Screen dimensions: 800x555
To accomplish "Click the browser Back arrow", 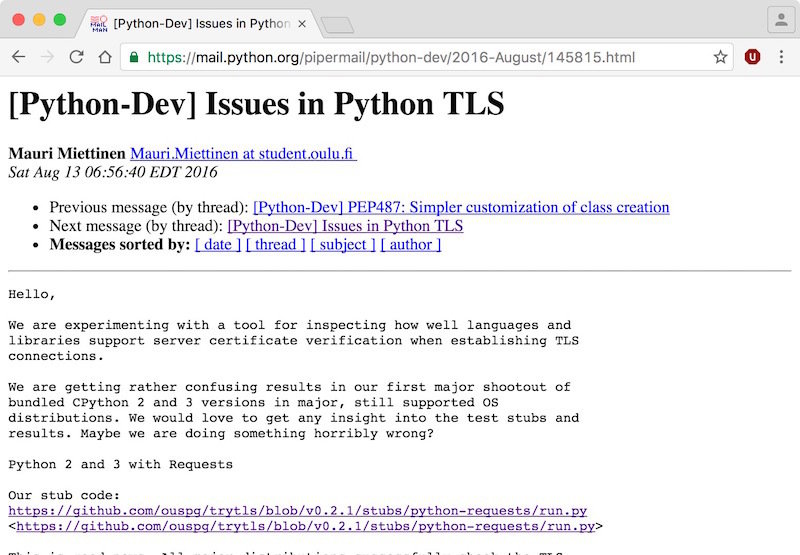I will (x=18, y=57).
